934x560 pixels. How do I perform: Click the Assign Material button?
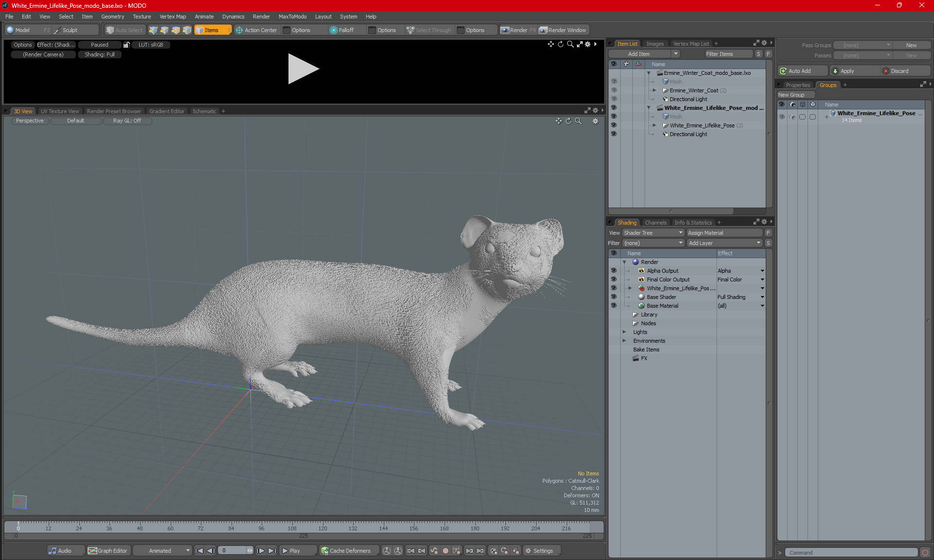[x=724, y=233]
